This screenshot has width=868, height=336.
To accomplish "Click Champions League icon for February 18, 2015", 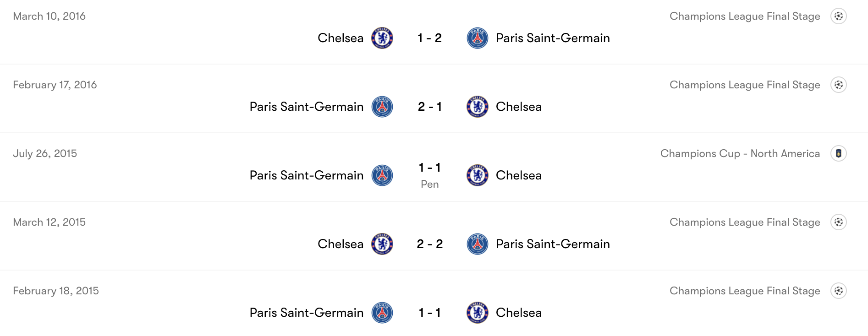I will (x=839, y=291).
